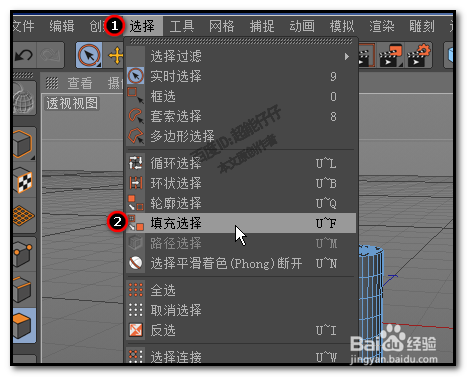The image size is (467, 377).
Task: Open render settings clapboard with gear icon
Action: pyautogui.click(x=419, y=55)
